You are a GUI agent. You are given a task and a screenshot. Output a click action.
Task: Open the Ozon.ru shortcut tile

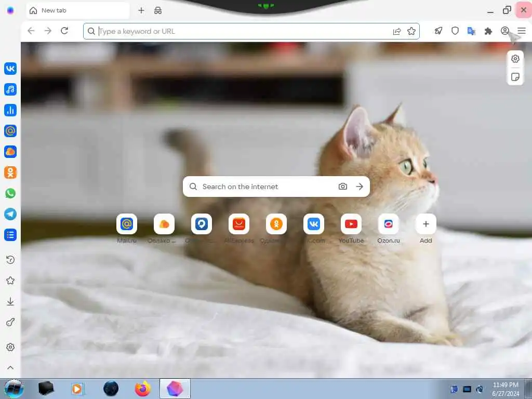pyautogui.click(x=389, y=224)
